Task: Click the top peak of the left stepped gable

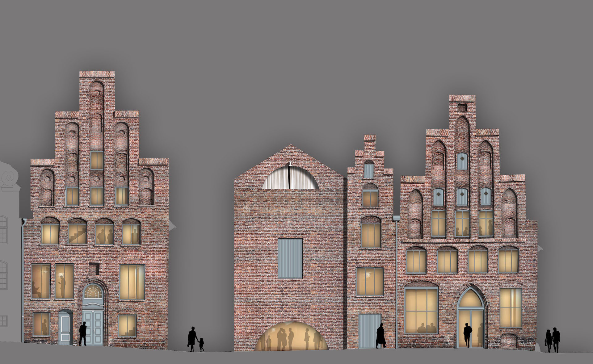Action: (x=97, y=74)
